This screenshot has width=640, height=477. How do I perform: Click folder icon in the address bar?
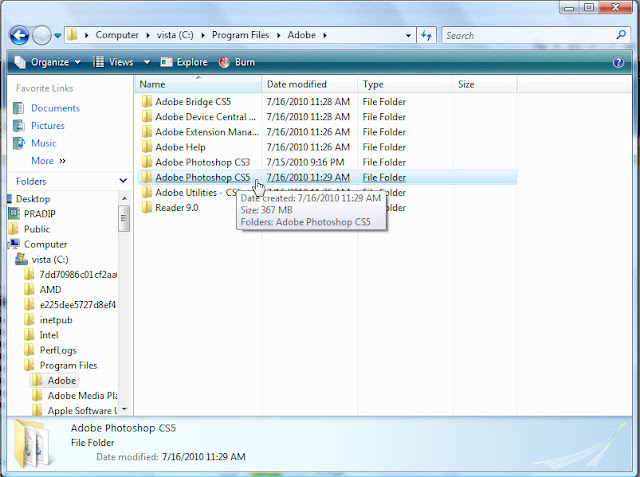click(x=72, y=35)
